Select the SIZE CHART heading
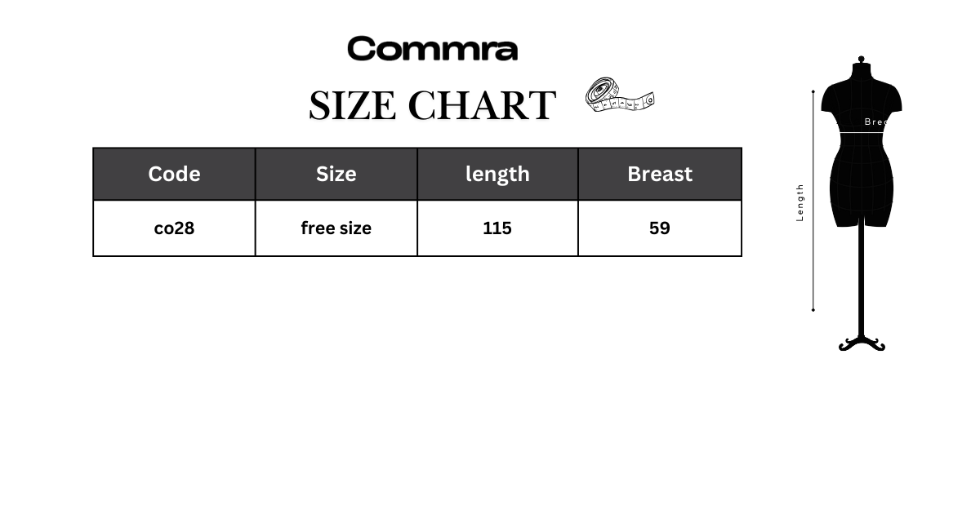 click(x=432, y=106)
